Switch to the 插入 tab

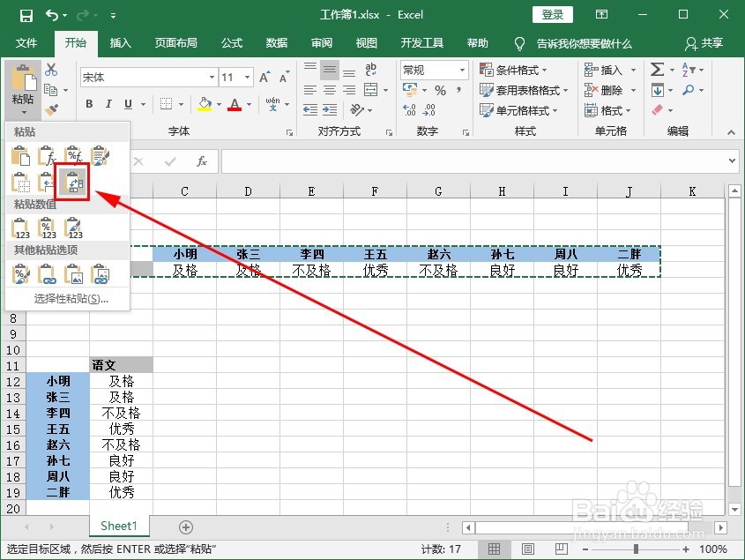point(120,43)
